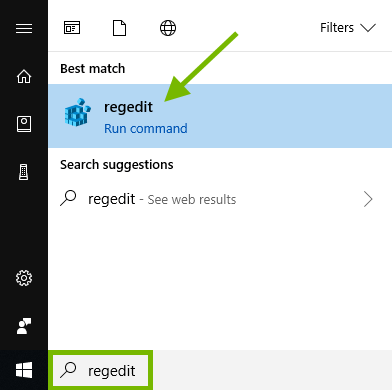Filter results by Documents icon
Screen dimensions: 392x390
(119, 28)
